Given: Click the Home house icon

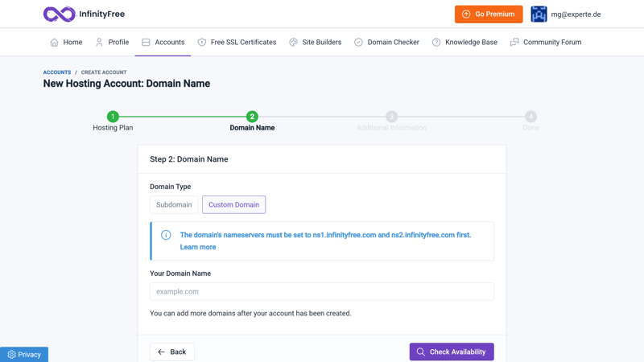Looking at the screenshot, I should 54,43.
